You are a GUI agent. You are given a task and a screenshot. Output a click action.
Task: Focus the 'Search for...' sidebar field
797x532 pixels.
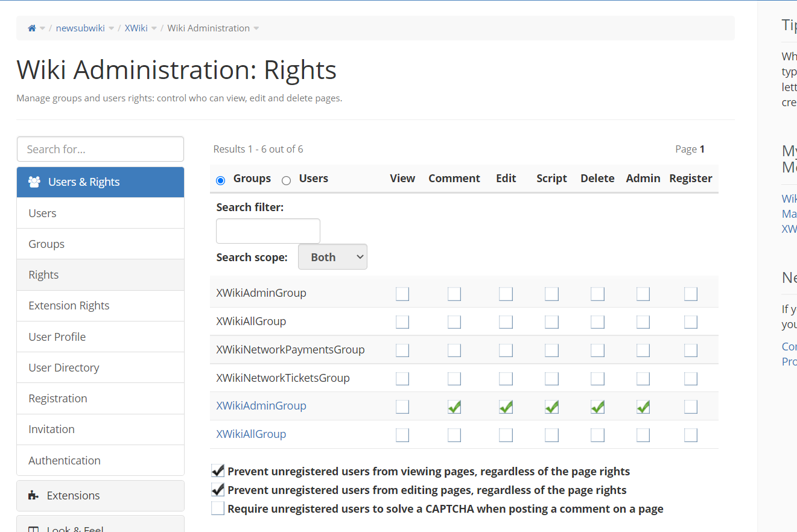100,149
